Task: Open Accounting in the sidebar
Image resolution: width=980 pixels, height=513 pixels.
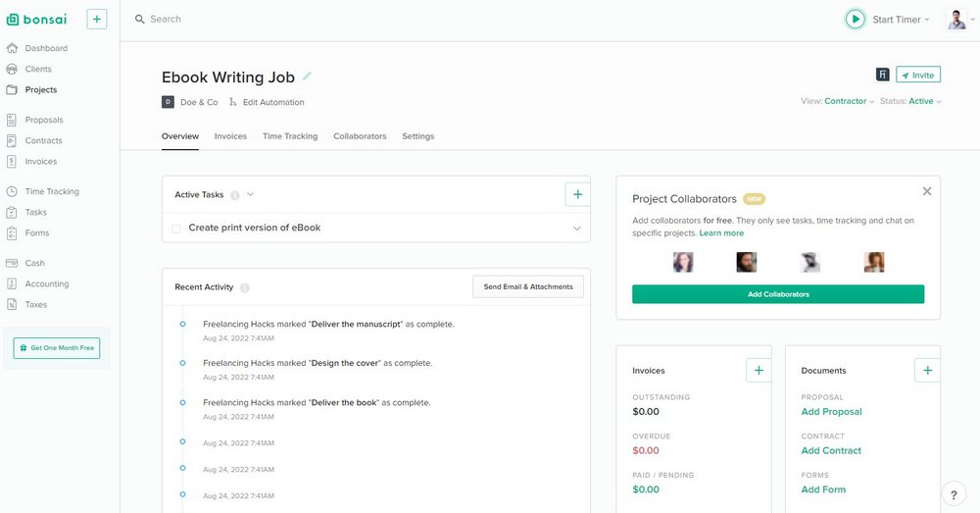Action: [x=46, y=284]
